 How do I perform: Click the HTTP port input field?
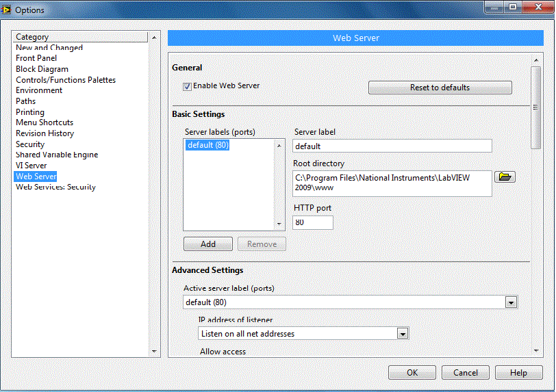tap(313, 223)
